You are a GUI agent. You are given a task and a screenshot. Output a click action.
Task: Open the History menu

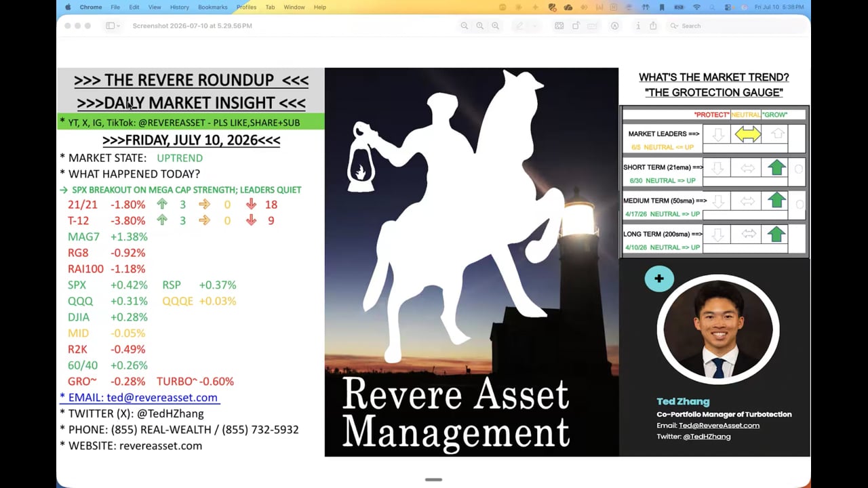click(180, 7)
